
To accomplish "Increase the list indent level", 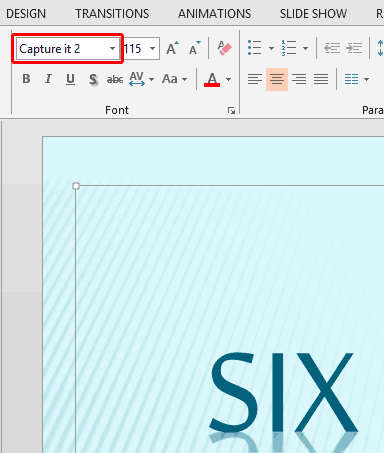I will pos(354,48).
